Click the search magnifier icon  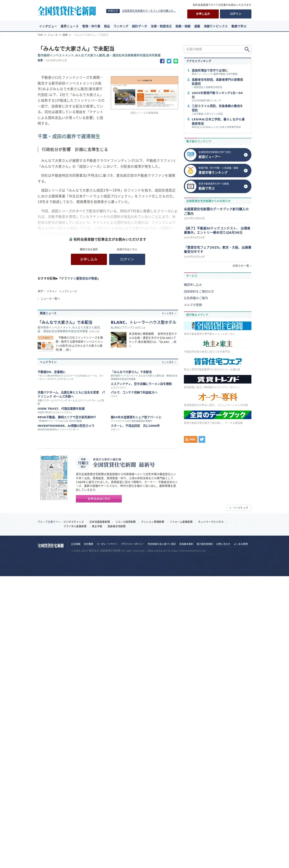tap(247, 49)
